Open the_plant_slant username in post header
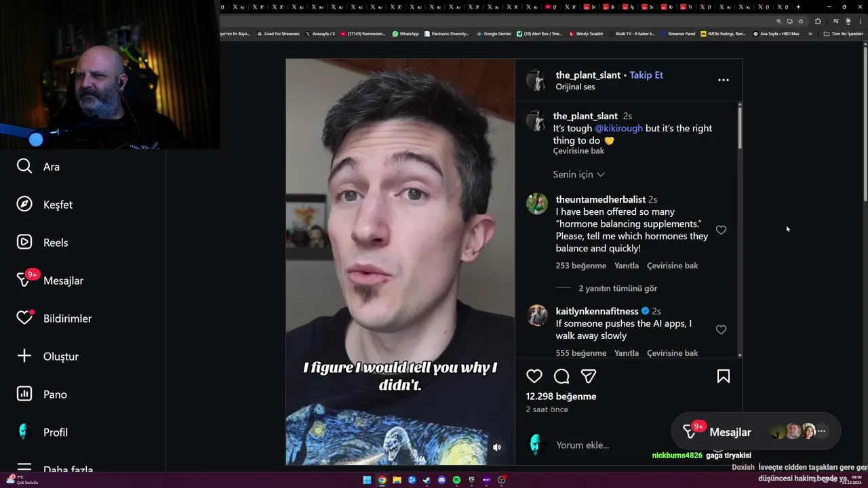 pos(588,75)
